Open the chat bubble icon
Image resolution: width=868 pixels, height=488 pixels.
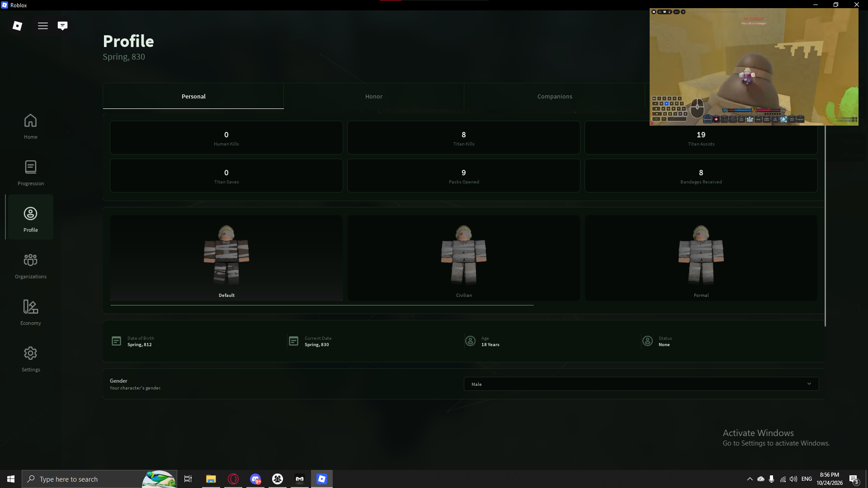[63, 26]
